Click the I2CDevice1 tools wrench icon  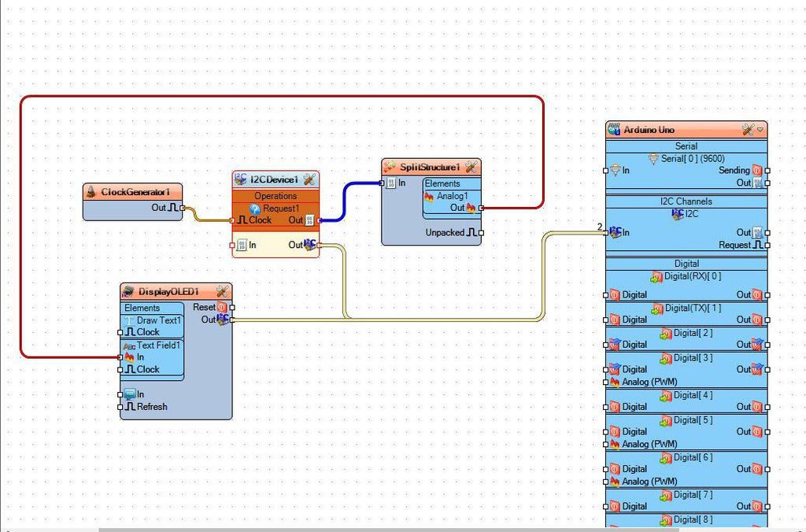(x=309, y=179)
